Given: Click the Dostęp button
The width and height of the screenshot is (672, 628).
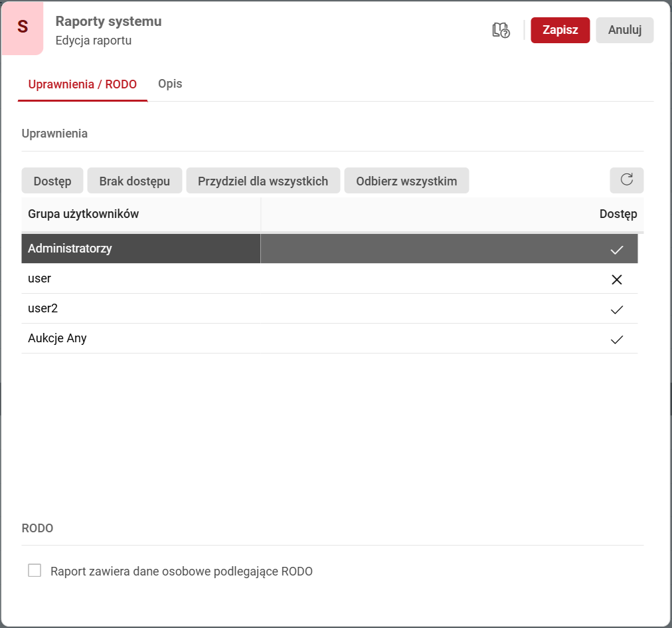Looking at the screenshot, I should 52,181.
